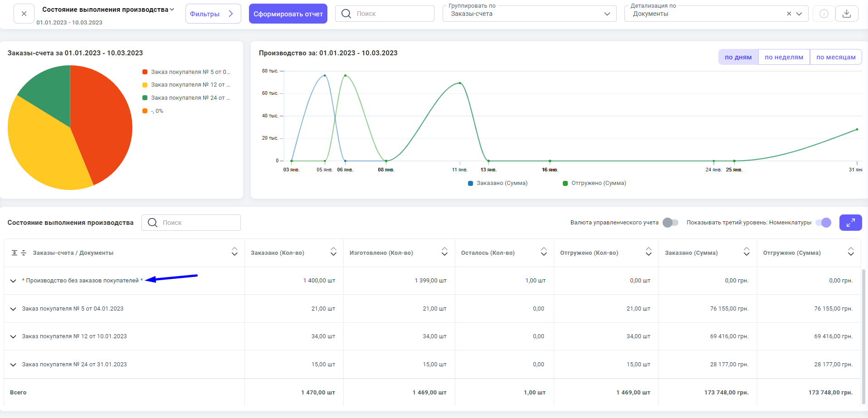Switch chart to по месяцам
Viewport: 868px width, 418px height.
[835, 57]
